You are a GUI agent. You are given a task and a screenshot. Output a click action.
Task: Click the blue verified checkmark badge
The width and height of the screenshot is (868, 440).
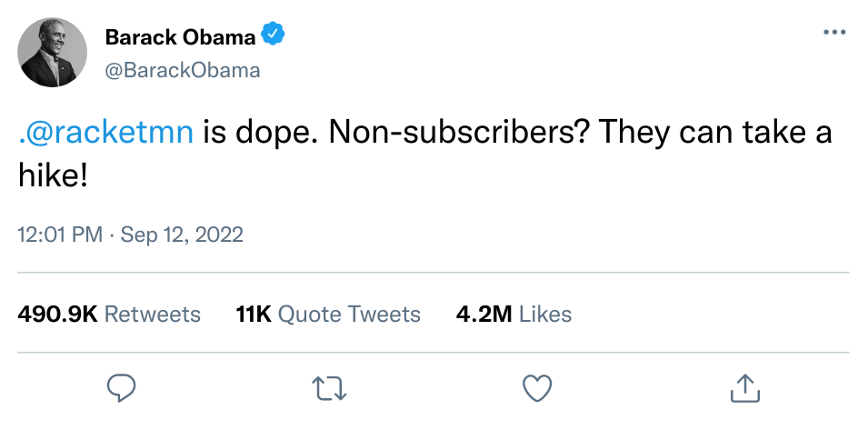[x=273, y=35]
